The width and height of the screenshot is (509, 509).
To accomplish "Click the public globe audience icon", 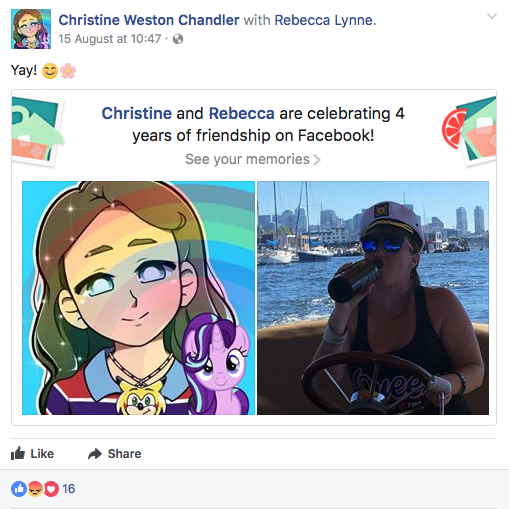I will point(178,39).
